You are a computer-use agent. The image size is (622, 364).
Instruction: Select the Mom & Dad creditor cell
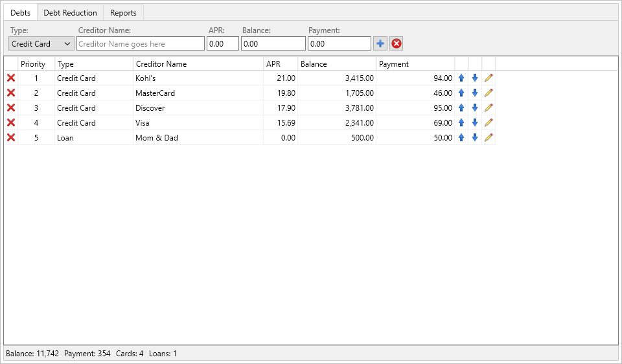click(198, 137)
